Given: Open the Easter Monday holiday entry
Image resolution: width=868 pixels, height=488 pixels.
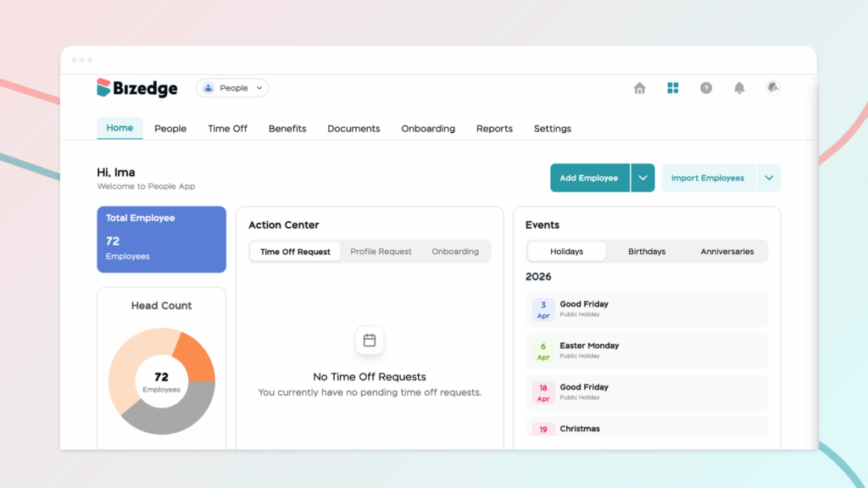Looking at the screenshot, I should click(x=647, y=350).
